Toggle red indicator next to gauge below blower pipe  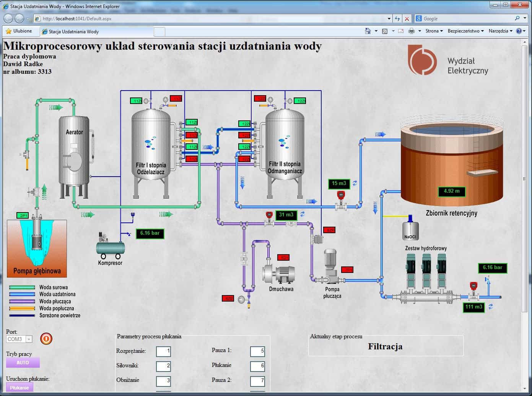[x=228, y=298]
